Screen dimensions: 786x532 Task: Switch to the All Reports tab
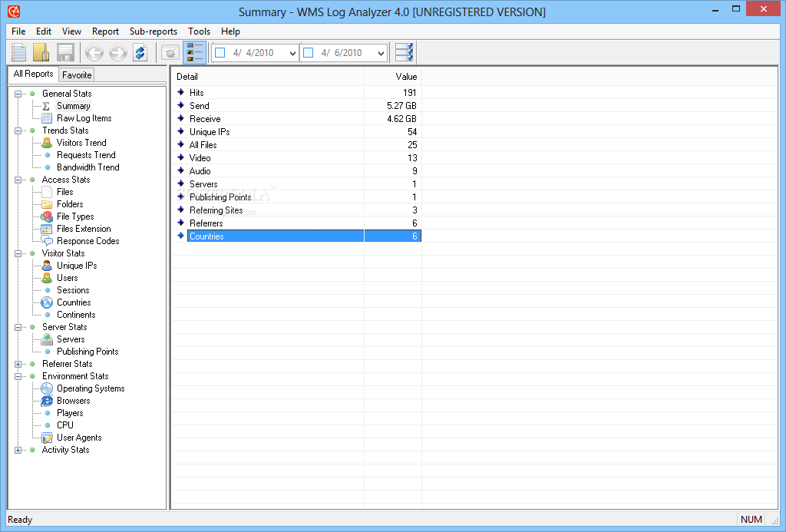click(33, 74)
